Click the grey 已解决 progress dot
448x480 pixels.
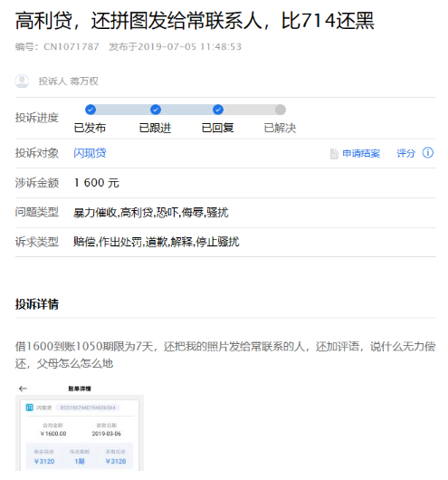click(x=281, y=110)
